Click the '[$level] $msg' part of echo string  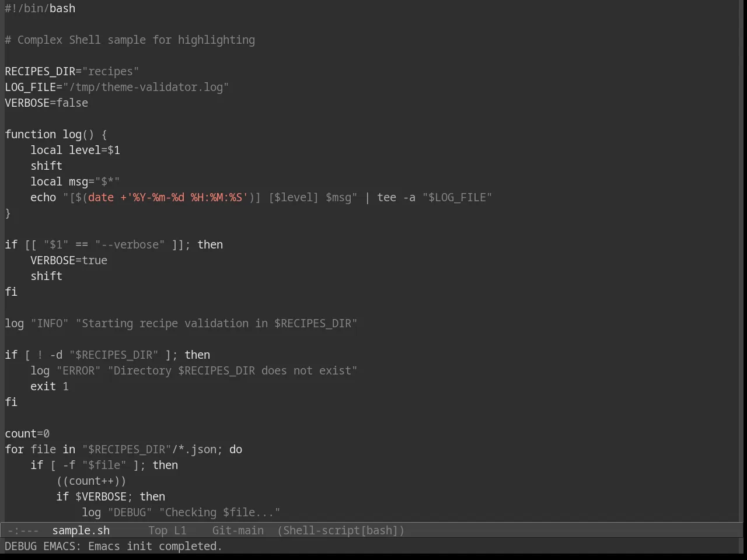coord(310,198)
